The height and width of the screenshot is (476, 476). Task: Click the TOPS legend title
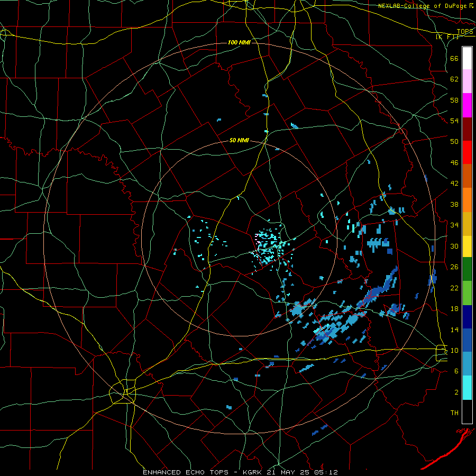(x=465, y=32)
